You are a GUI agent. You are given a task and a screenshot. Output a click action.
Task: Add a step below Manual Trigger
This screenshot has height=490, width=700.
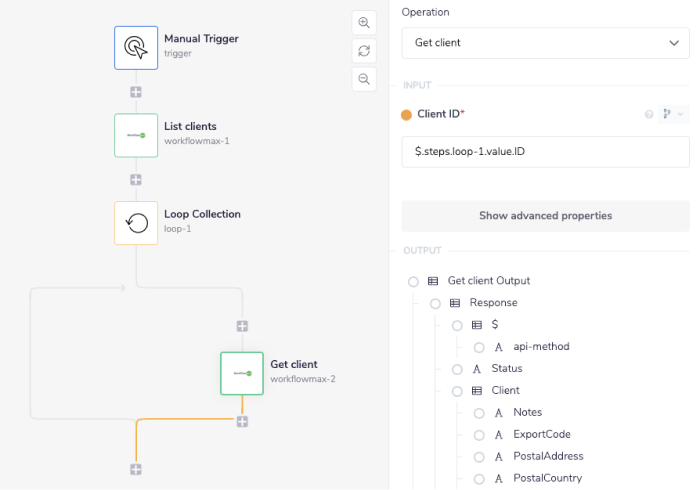[135, 92]
